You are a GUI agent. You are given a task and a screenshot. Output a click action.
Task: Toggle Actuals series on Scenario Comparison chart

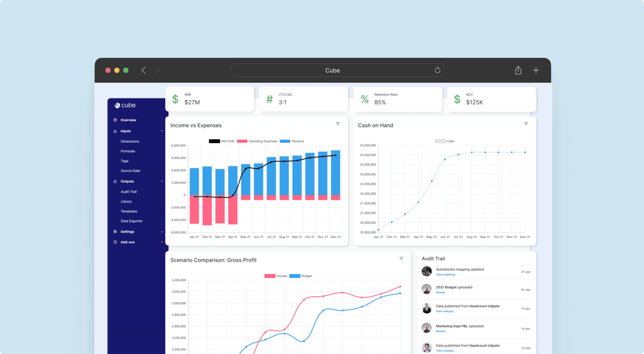275,276
